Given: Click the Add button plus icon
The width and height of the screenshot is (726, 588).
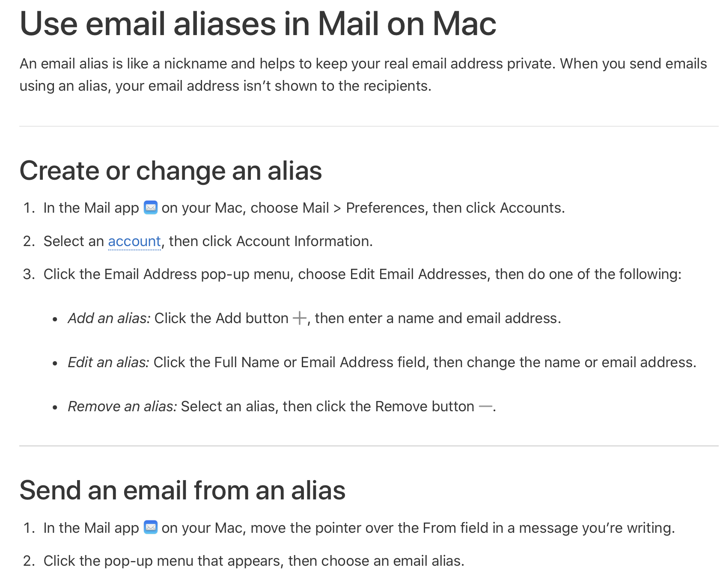Looking at the screenshot, I should click(300, 318).
